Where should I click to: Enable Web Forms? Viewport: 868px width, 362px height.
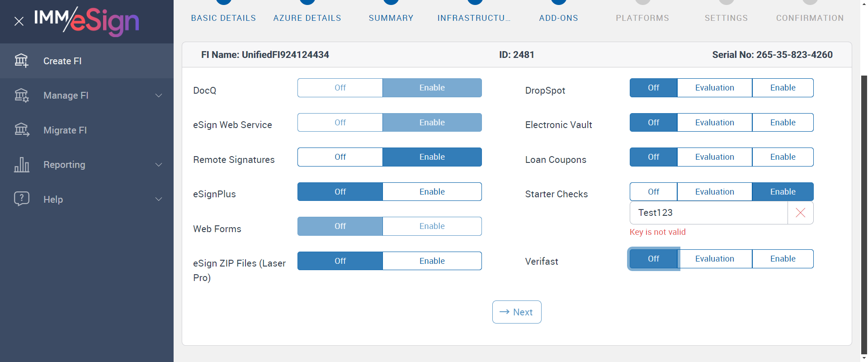tap(432, 226)
